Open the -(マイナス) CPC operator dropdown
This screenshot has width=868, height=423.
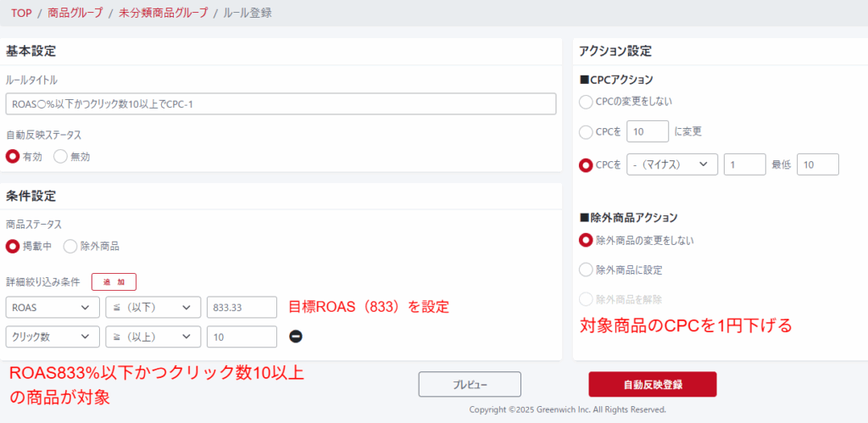[x=671, y=164]
